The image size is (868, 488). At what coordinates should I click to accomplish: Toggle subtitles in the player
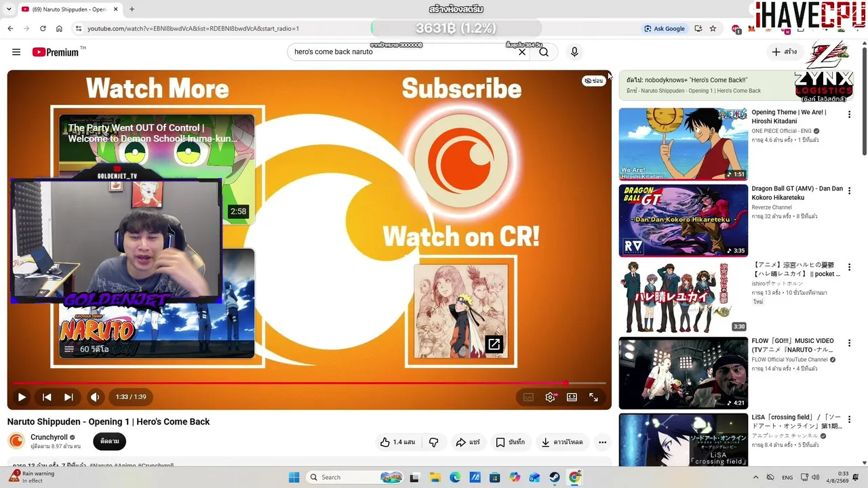tap(528, 397)
